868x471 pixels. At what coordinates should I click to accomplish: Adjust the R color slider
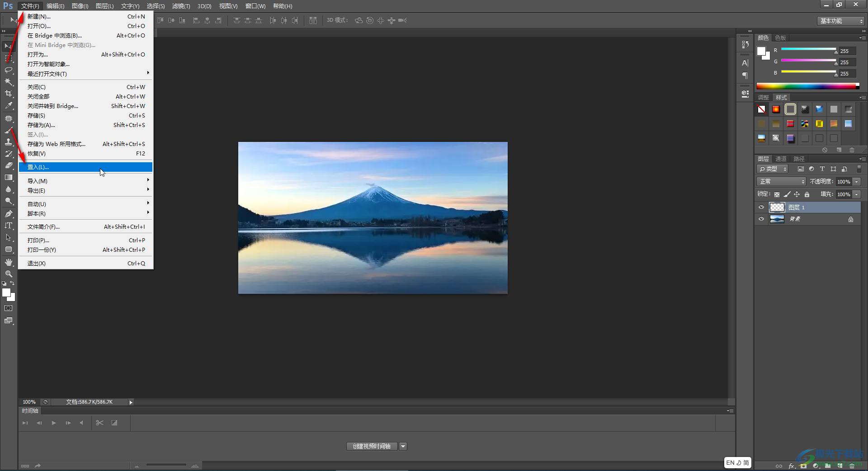(809, 50)
